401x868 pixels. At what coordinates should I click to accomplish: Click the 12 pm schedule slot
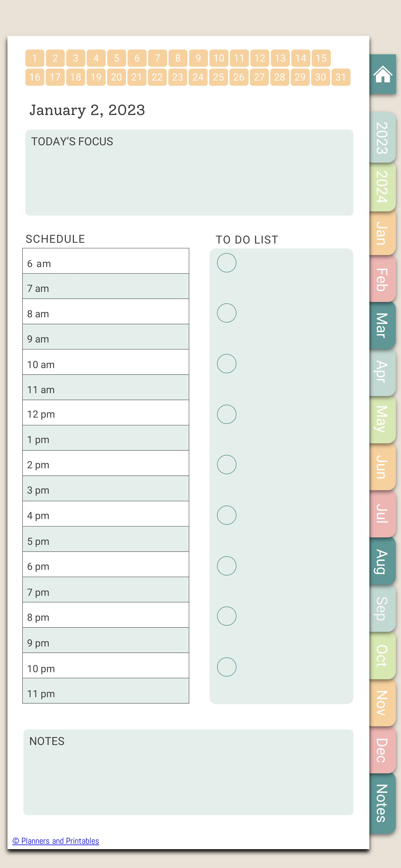coord(106,412)
